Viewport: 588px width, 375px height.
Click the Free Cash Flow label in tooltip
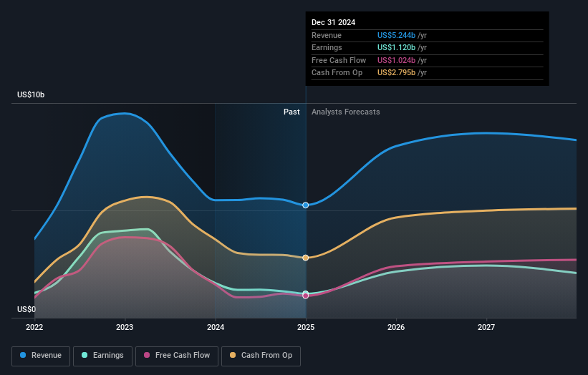tap(339, 60)
